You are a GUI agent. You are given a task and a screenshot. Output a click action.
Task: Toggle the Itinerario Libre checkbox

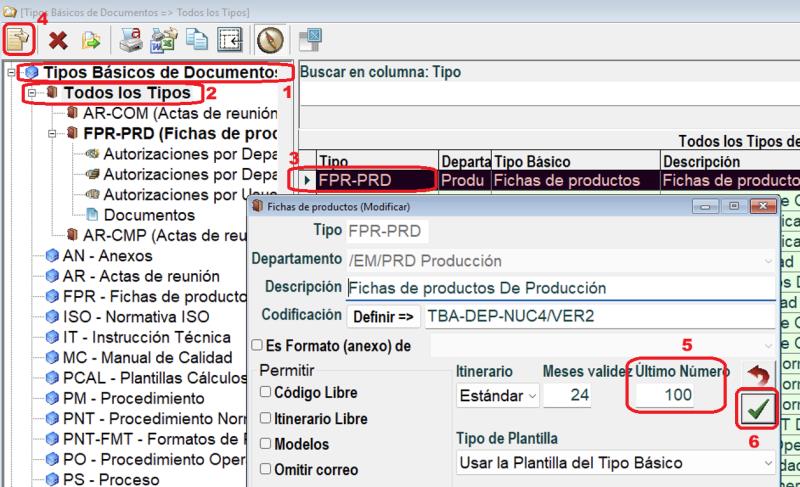[266, 418]
